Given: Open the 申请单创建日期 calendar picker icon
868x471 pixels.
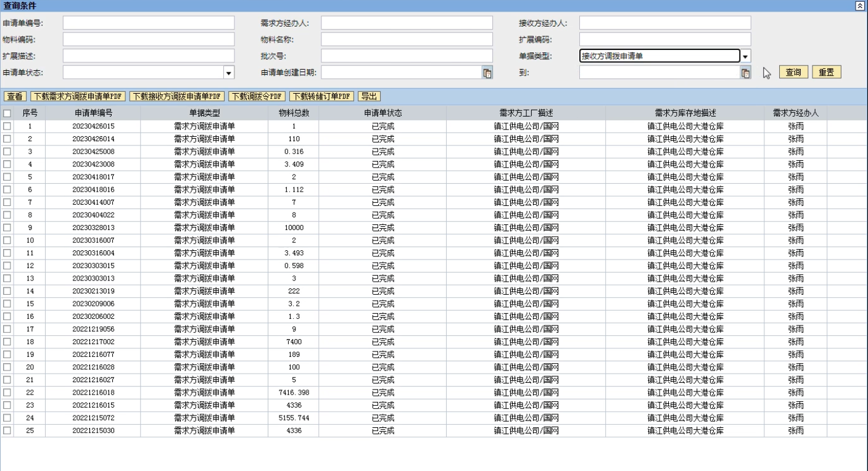Looking at the screenshot, I should tap(487, 73).
